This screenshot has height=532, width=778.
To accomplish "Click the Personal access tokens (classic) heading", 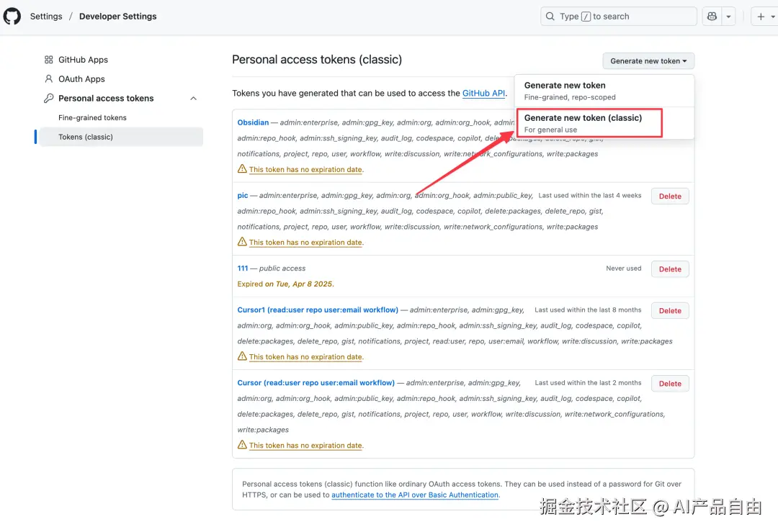I will coord(317,60).
